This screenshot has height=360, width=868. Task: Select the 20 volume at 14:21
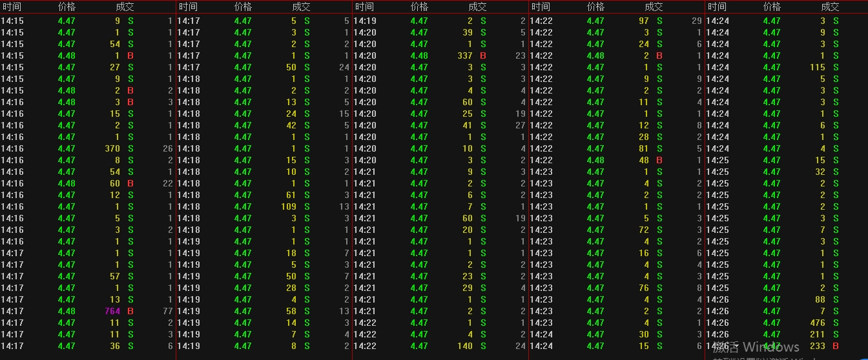click(468, 230)
